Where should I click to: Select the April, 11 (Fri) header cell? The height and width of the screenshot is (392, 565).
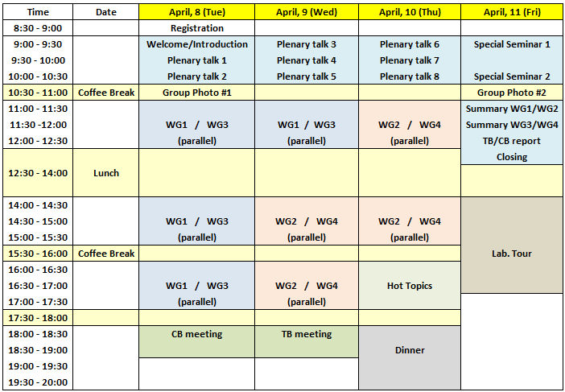(x=512, y=12)
